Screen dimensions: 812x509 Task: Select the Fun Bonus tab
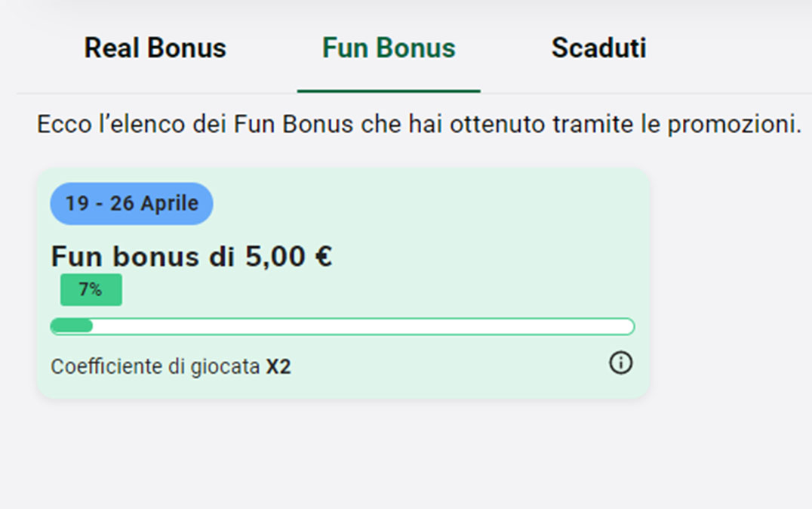[389, 48]
